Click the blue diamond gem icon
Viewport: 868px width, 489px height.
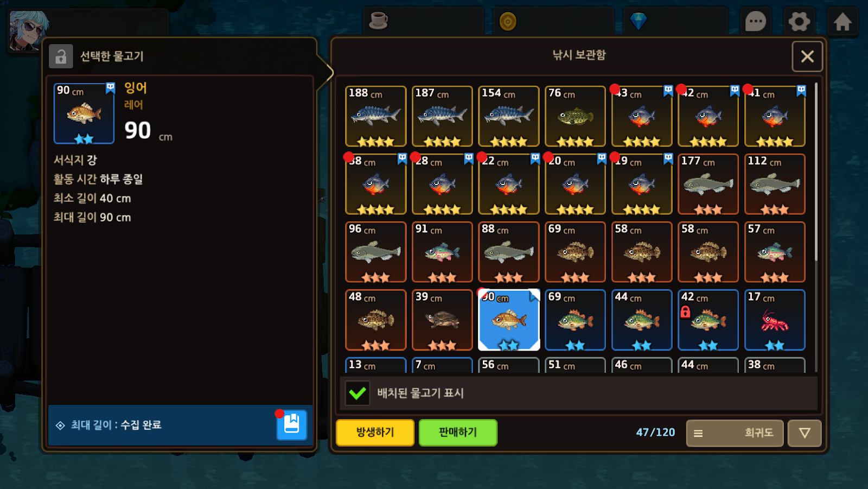(639, 21)
